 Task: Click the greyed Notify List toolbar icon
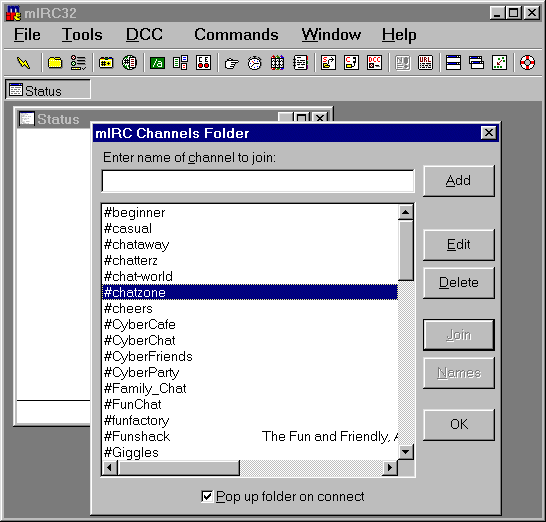pos(403,63)
